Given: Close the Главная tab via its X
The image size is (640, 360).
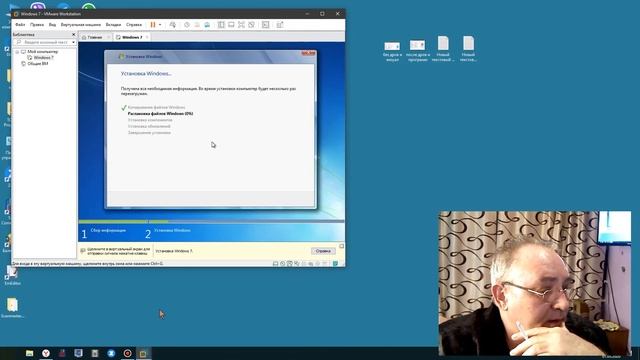Looking at the screenshot, I should 108,37.
